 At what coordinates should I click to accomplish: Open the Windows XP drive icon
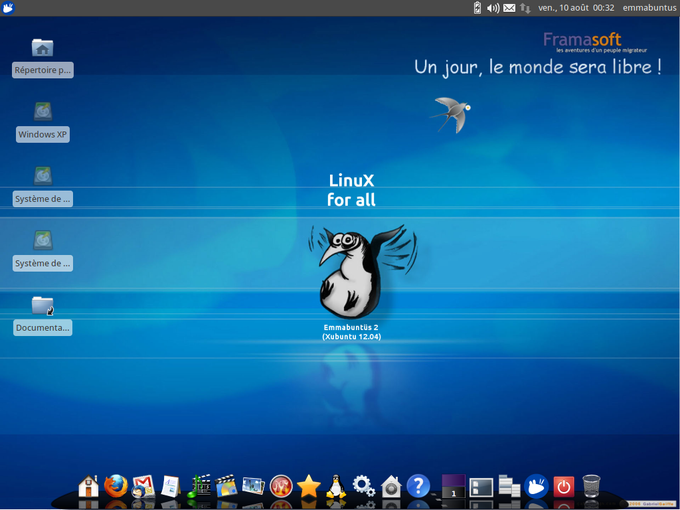coord(42,123)
